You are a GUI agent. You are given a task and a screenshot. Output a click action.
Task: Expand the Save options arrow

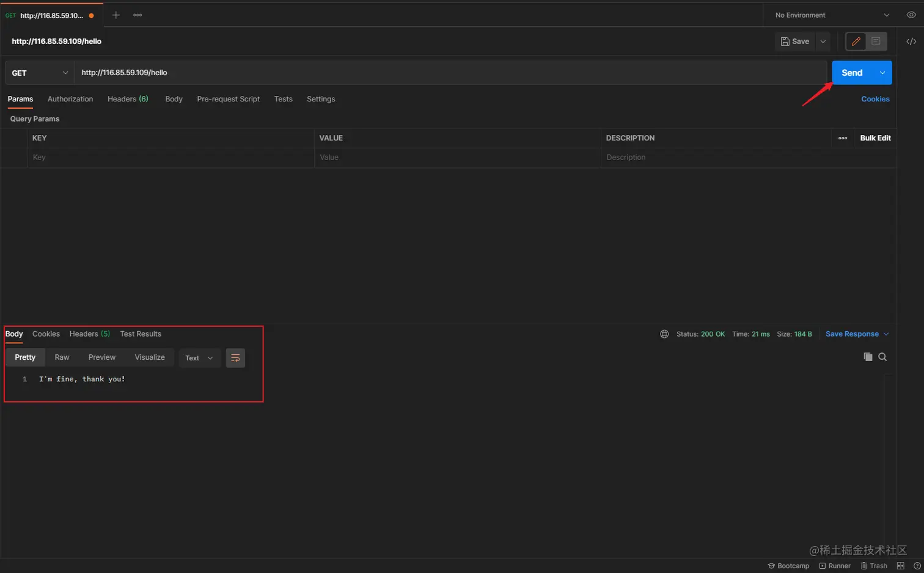coord(823,42)
